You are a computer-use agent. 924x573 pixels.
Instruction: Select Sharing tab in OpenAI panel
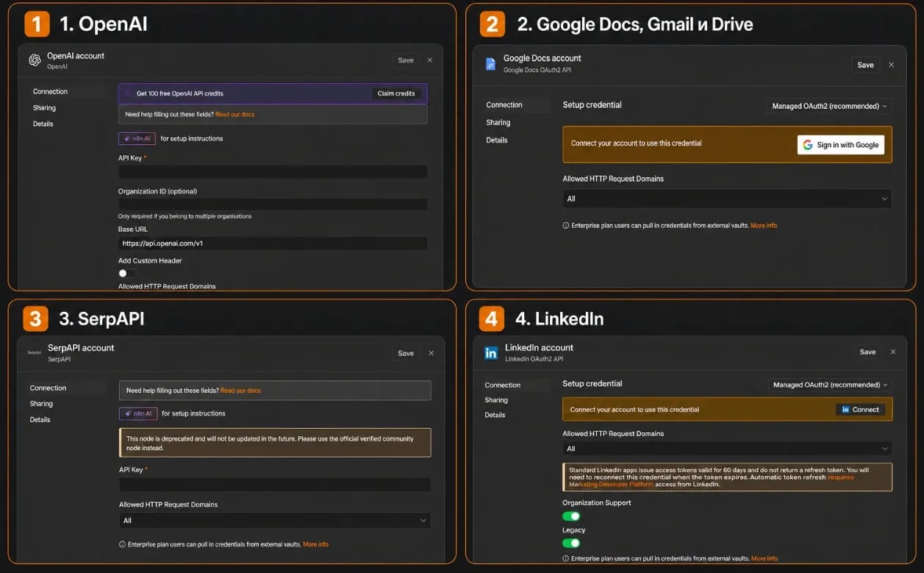pyautogui.click(x=44, y=108)
